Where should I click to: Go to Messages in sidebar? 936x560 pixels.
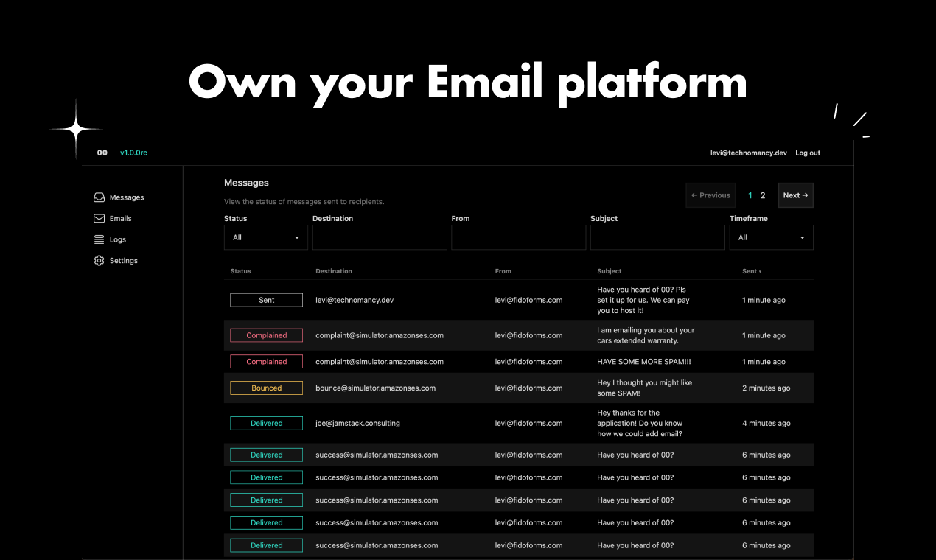(x=127, y=197)
